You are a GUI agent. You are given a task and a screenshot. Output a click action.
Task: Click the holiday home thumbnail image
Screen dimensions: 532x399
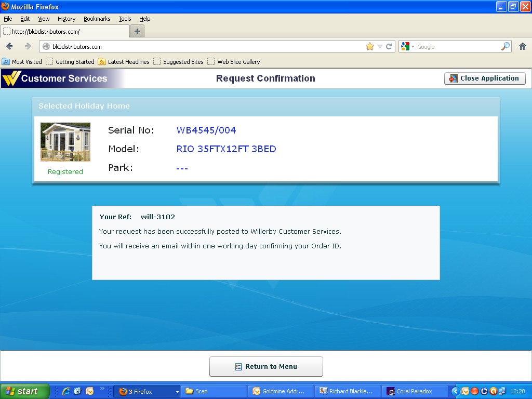(x=65, y=142)
